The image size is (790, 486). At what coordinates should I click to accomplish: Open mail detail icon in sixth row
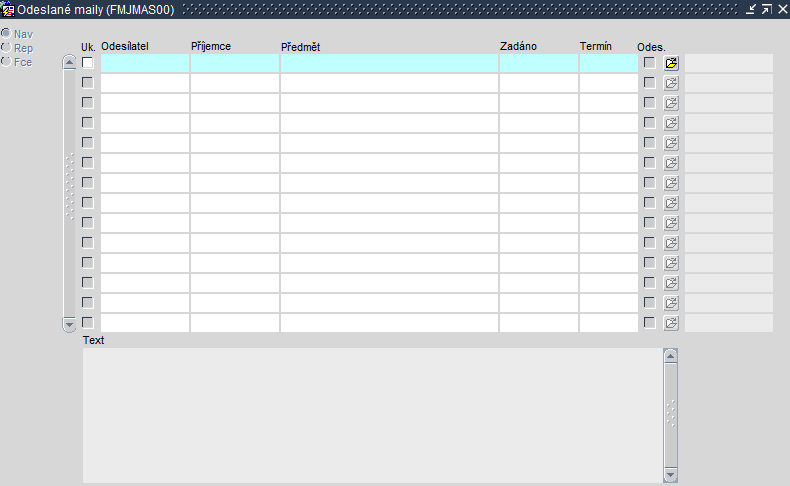tap(671, 163)
